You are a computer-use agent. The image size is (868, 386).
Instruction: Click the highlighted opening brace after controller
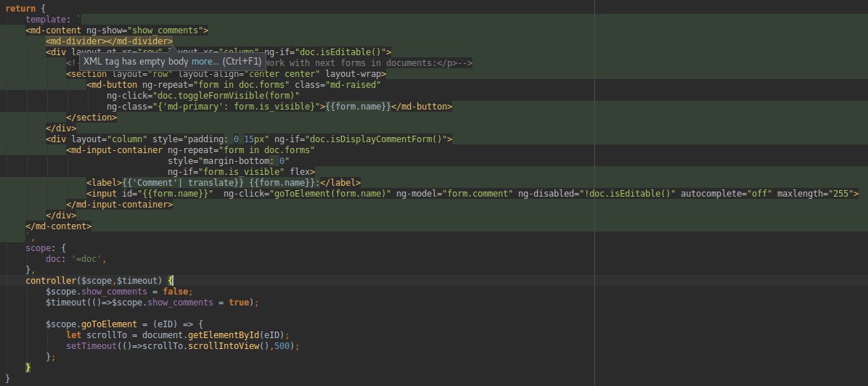pos(171,280)
